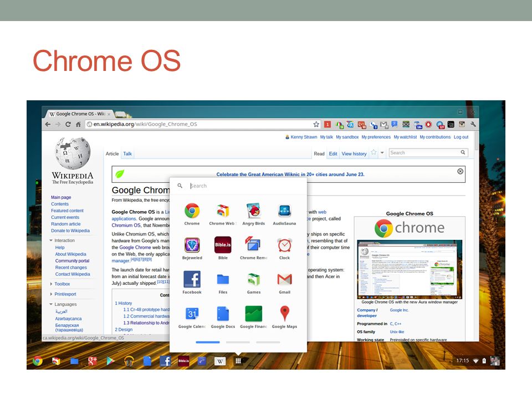Screen dimensions: 532x399
Task: Open Google+ from the shelf
Action: pos(93,361)
